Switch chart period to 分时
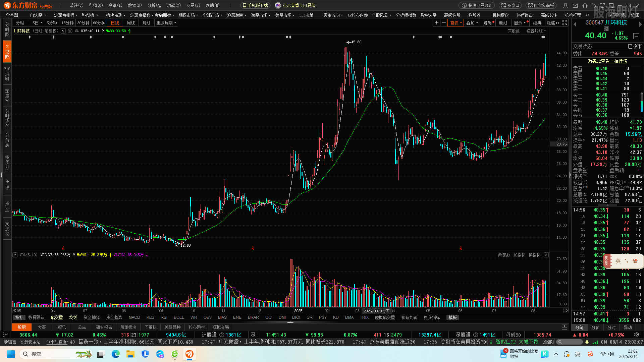 click(20, 23)
